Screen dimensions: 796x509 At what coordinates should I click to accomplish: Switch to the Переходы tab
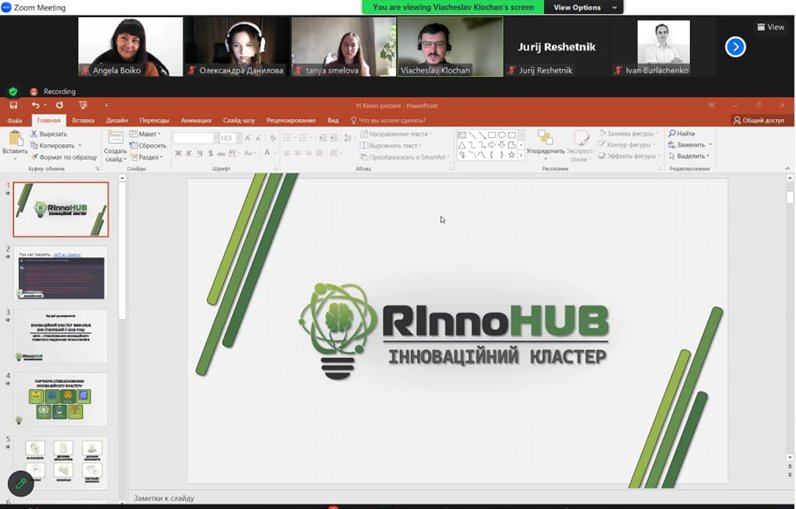(x=154, y=120)
